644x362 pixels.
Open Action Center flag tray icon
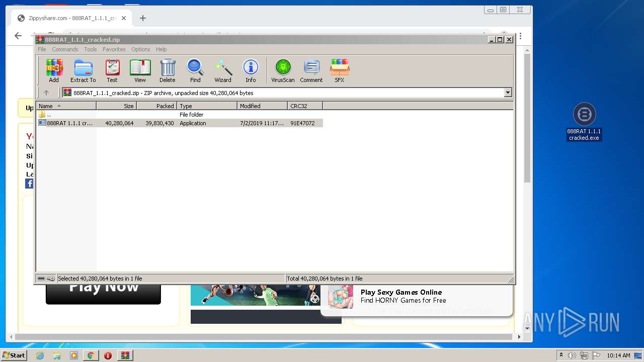[596, 355]
